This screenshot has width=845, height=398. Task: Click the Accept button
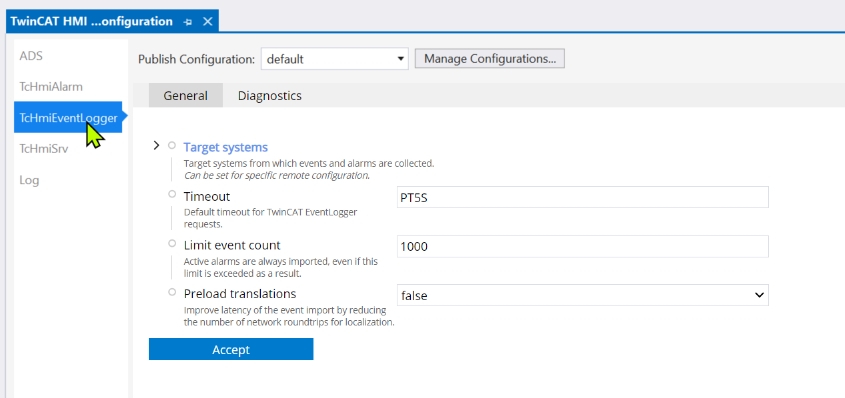point(231,349)
